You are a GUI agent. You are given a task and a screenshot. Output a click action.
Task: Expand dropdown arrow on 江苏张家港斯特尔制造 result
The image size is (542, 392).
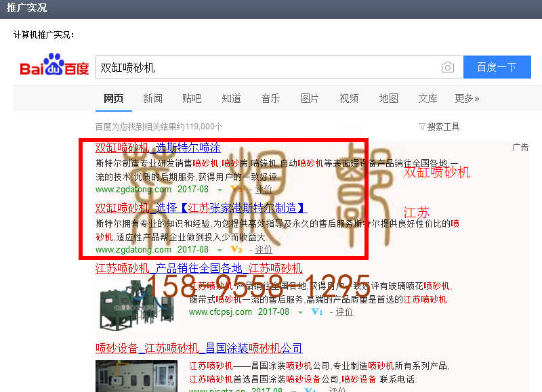click(220, 250)
